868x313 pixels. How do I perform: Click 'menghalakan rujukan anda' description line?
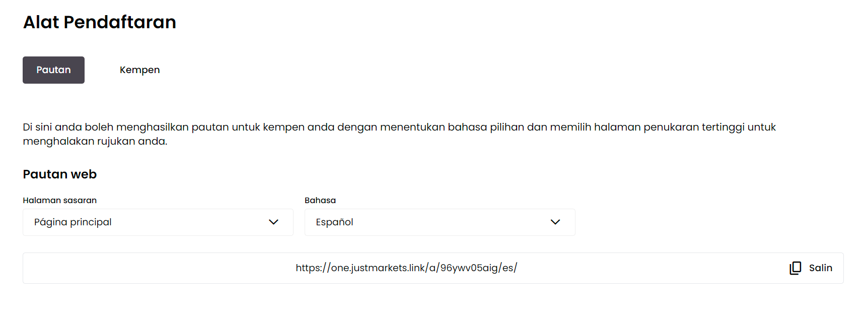[95, 141]
